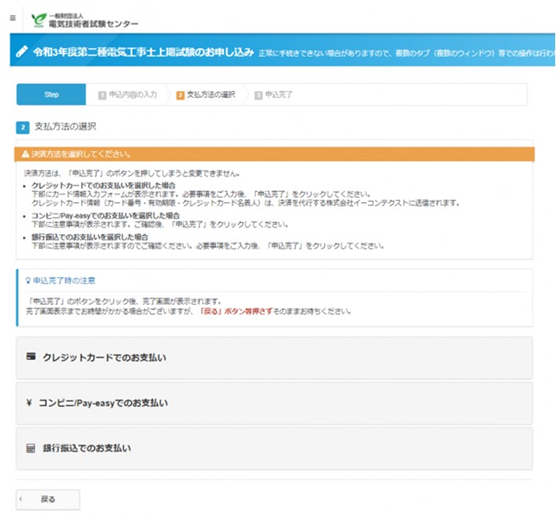Click the pencil icon in the blue header
This screenshot has height=523, width=560.
22,52
